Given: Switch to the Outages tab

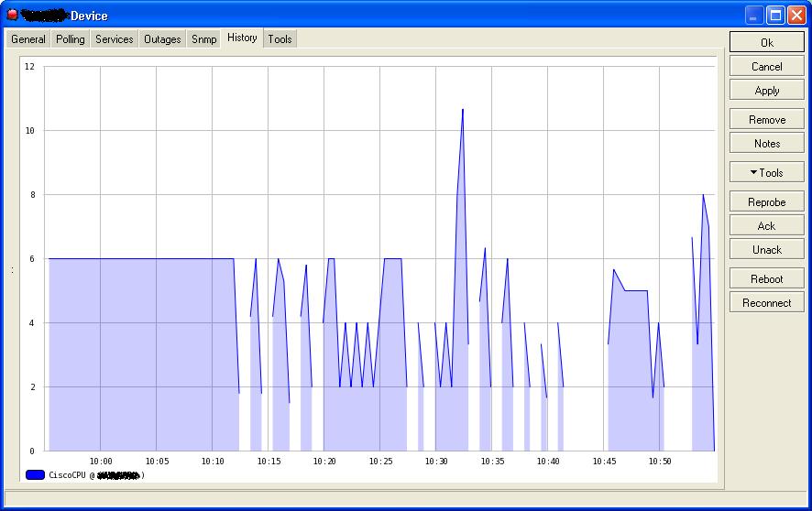Looking at the screenshot, I should pyautogui.click(x=162, y=39).
